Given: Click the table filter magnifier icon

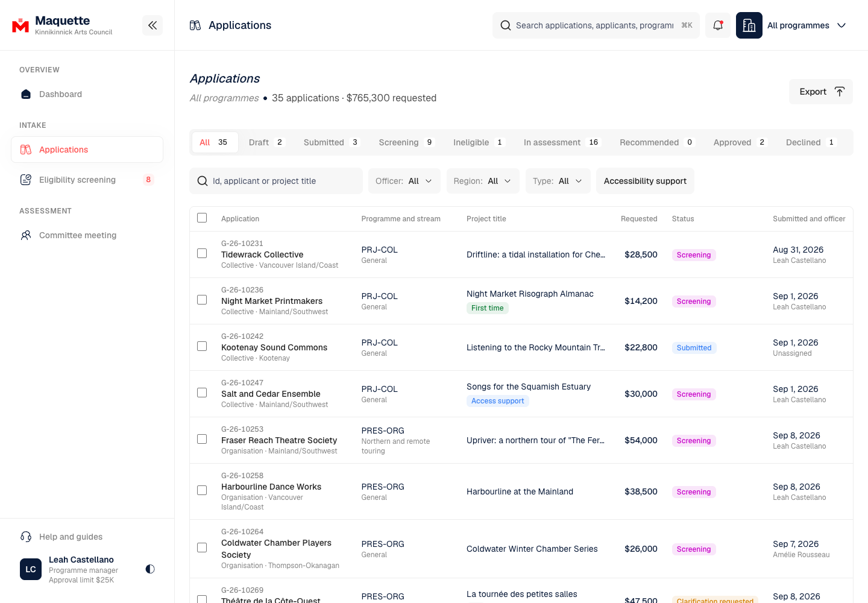Looking at the screenshot, I should pyautogui.click(x=203, y=181).
